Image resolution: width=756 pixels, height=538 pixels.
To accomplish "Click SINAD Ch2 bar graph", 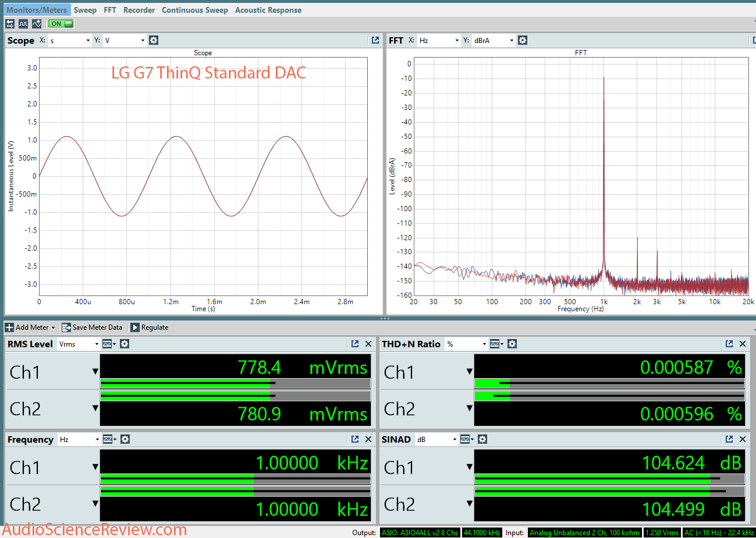I will pos(609,491).
